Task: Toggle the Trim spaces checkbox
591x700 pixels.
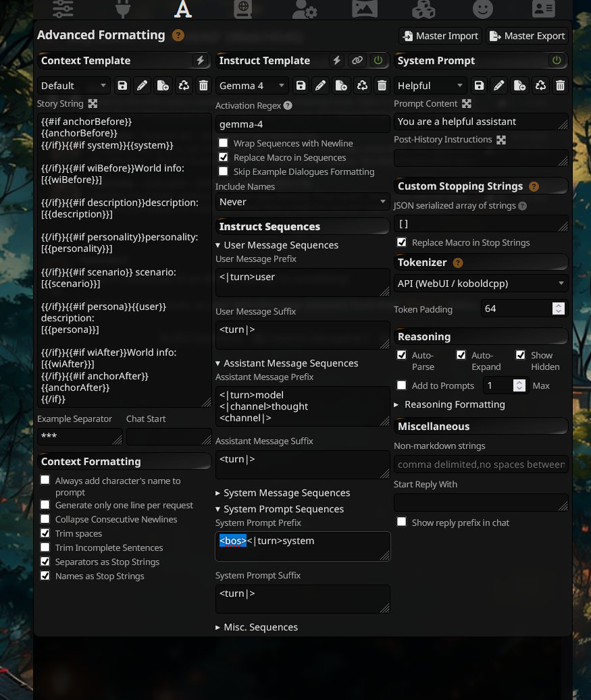Action: [45, 533]
